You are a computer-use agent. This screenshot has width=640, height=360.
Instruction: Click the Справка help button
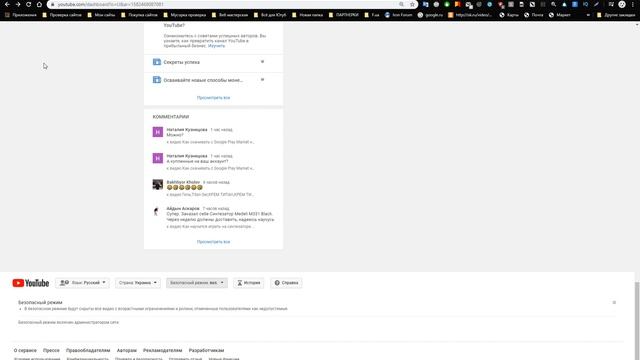286,283
